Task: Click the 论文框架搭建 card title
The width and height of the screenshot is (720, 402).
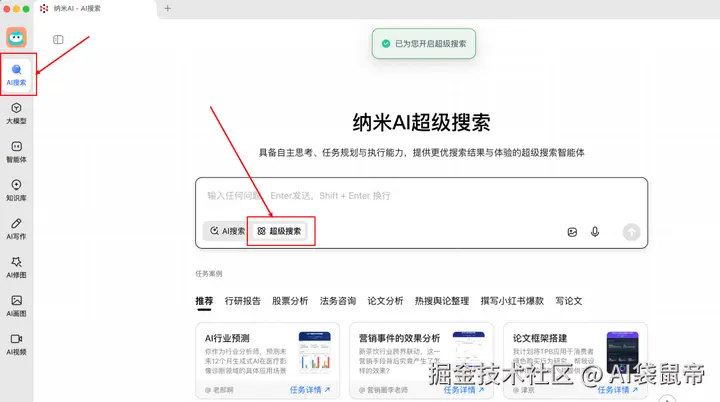Action: tap(540, 339)
